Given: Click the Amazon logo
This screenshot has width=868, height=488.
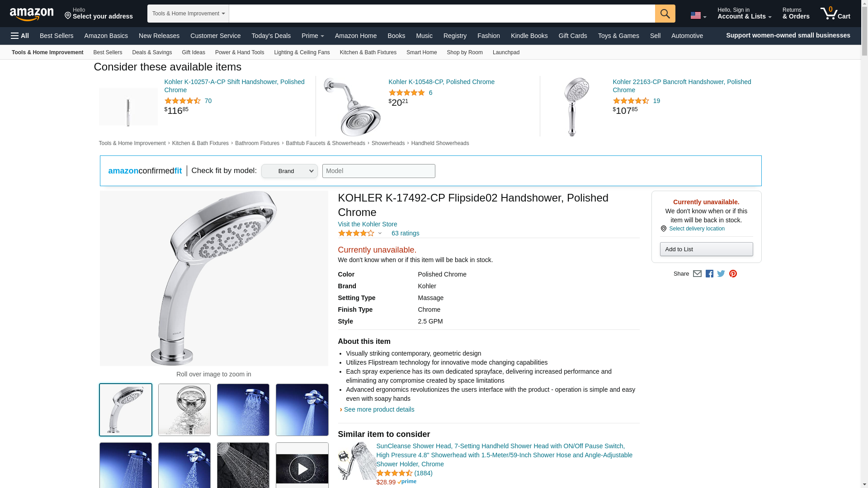Looking at the screenshot, I should (x=32, y=14).
